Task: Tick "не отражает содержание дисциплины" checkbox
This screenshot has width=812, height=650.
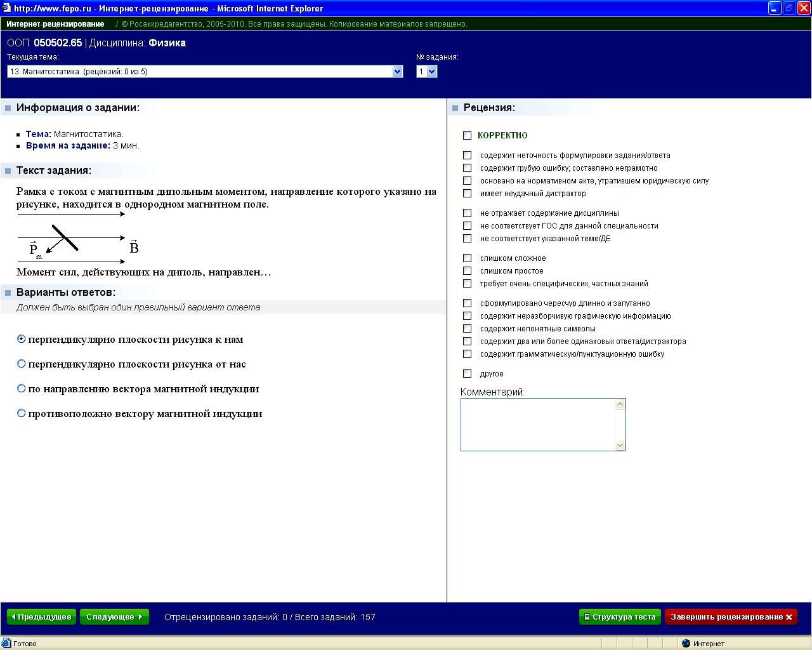Action: pyautogui.click(x=468, y=213)
